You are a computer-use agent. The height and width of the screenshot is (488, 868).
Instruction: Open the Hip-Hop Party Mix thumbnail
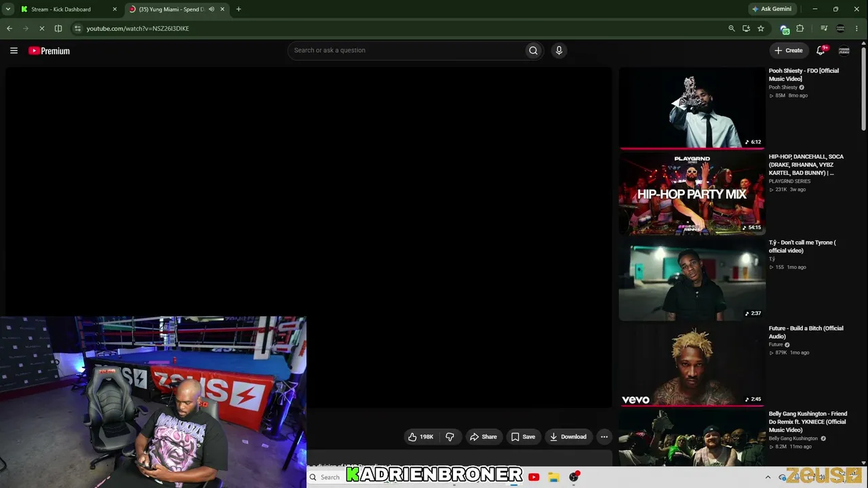click(692, 194)
